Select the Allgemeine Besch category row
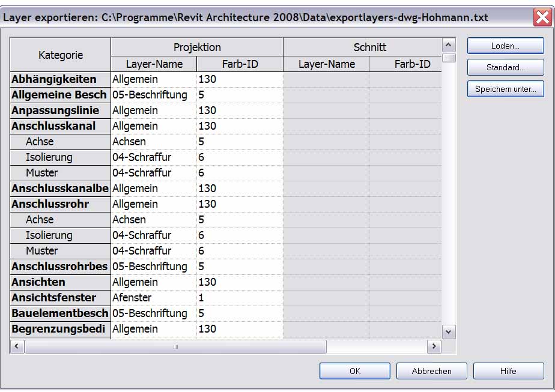Screen dimensions: 555x392 (61, 95)
